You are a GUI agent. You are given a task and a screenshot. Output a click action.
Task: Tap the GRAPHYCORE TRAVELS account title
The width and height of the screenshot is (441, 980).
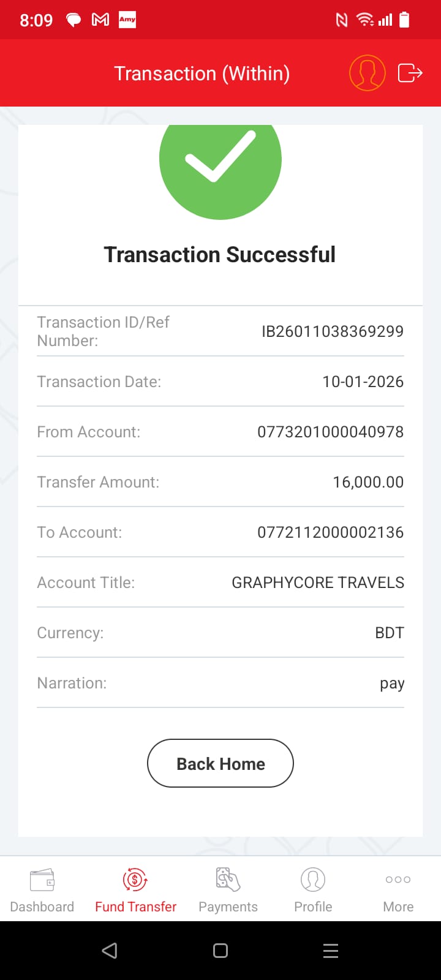[318, 582]
